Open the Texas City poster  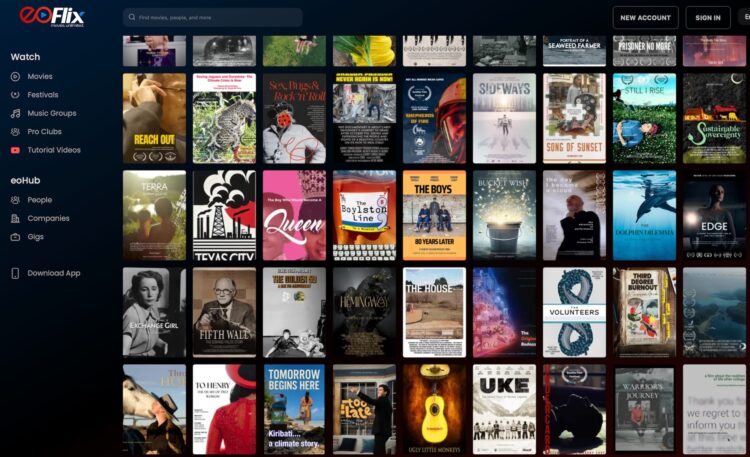[224, 215]
